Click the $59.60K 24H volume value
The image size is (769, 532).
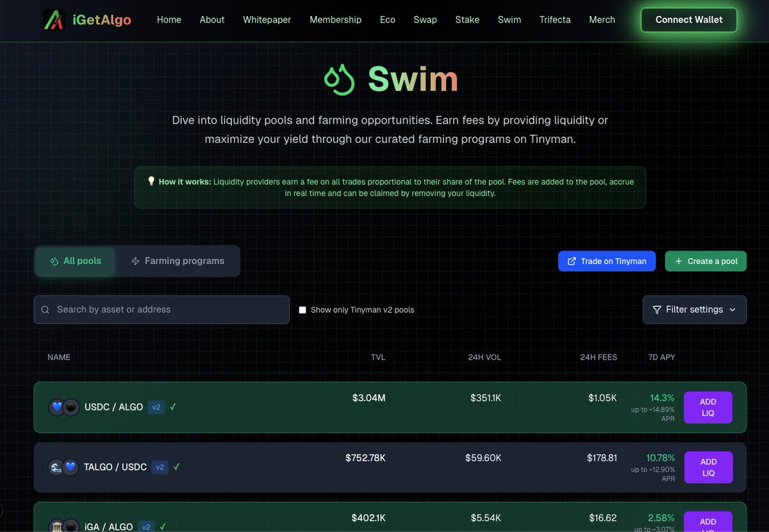coord(483,458)
